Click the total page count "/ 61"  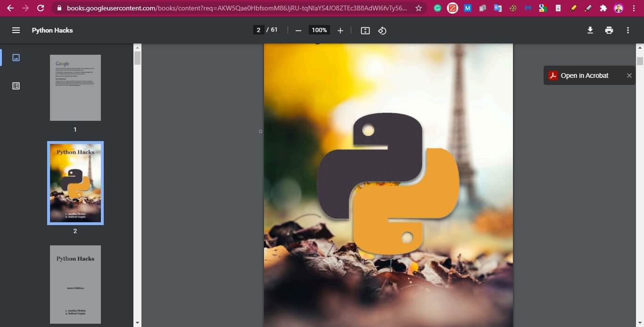point(272,30)
